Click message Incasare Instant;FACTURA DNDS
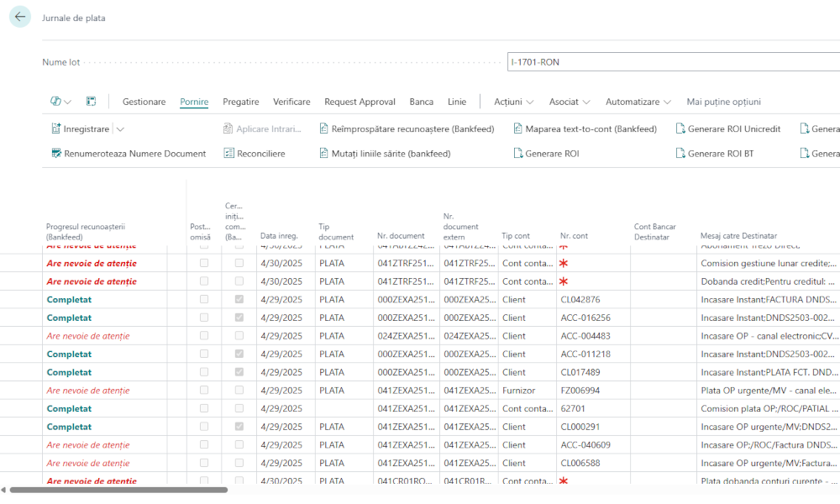The image size is (840, 504). 769,299
